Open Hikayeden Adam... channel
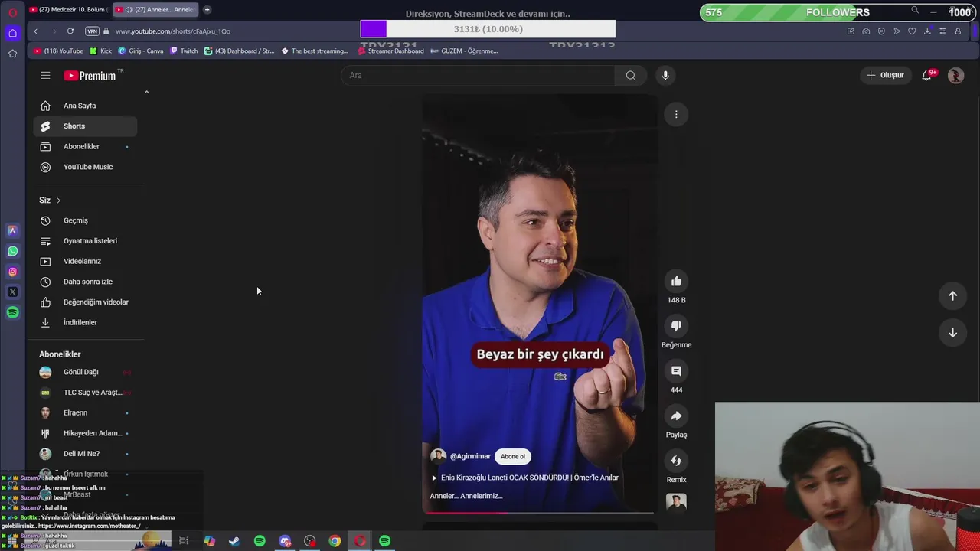 (85, 433)
